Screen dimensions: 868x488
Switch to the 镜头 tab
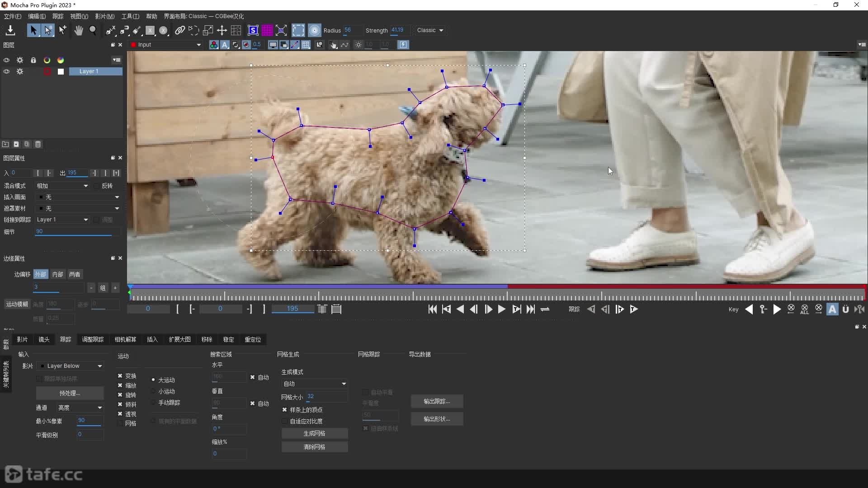pos(44,339)
